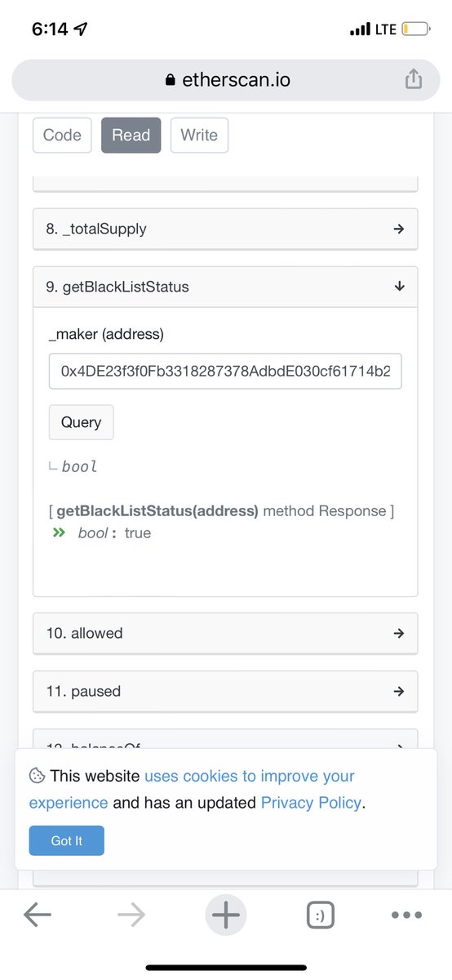
Task: Switch to the Write tab
Action: [199, 136]
